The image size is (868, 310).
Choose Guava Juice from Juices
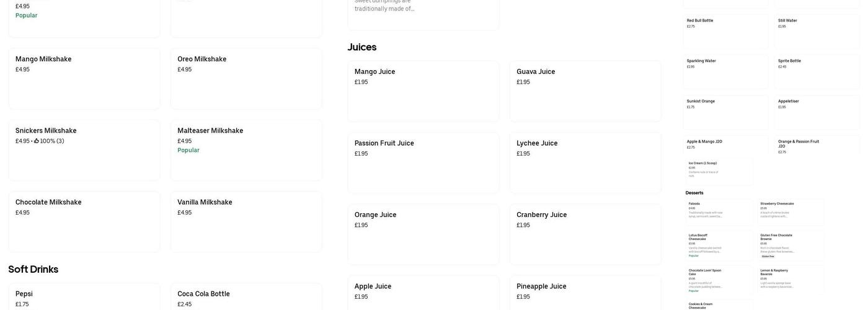click(x=585, y=91)
